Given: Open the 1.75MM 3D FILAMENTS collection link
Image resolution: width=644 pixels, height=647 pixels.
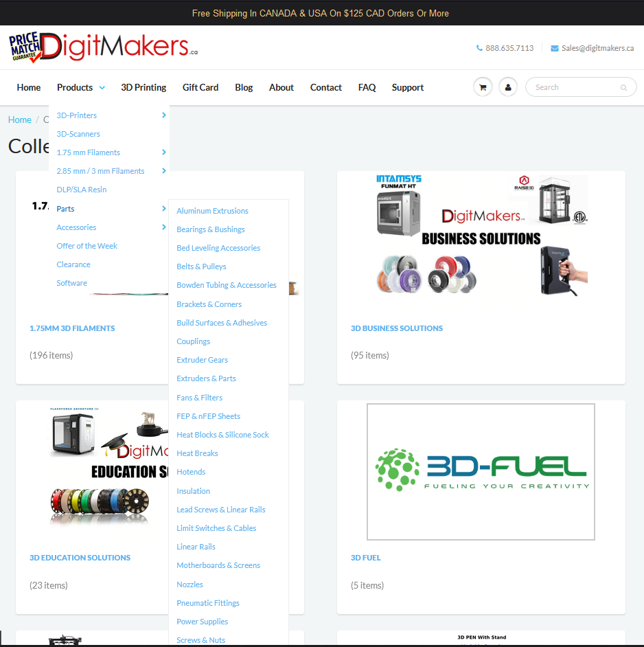Looking at the screenshot, I should pyautogui.click(x=72, y=328).
